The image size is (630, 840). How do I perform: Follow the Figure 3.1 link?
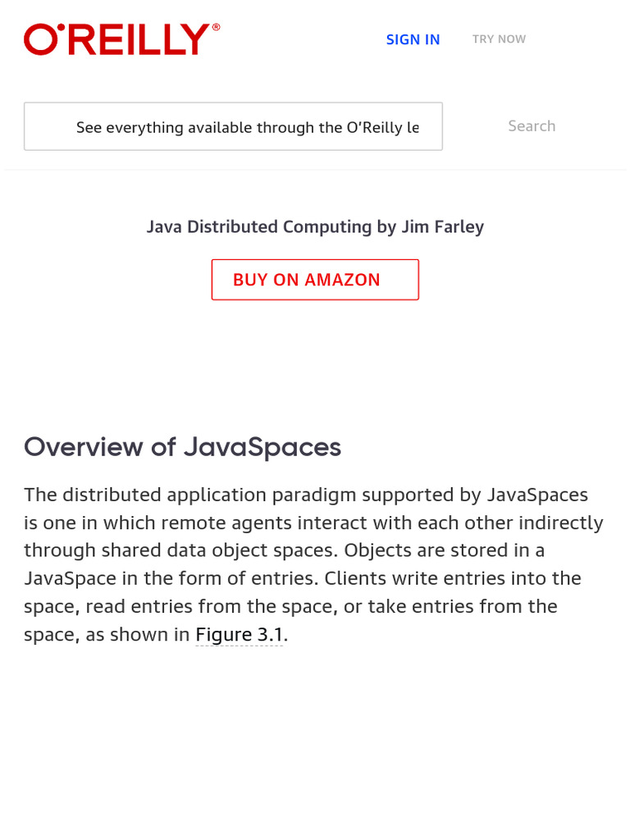pyautogui.click(x=239, y=635)
